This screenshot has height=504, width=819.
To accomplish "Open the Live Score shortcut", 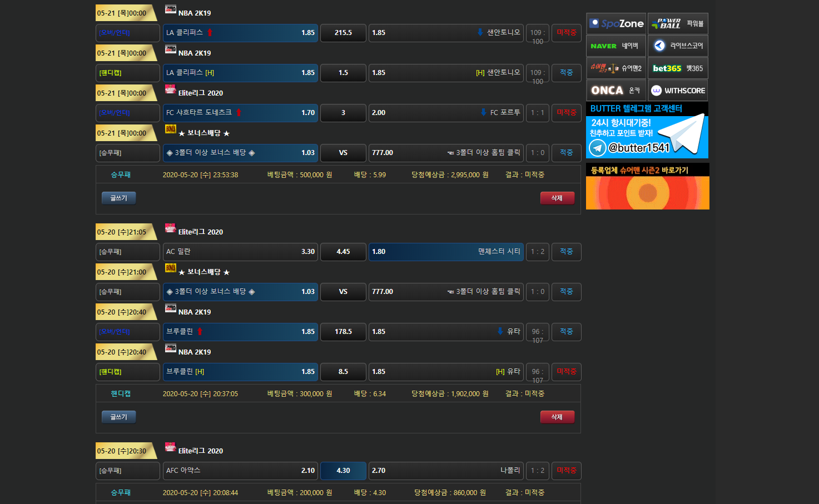I will coord(678,46).
